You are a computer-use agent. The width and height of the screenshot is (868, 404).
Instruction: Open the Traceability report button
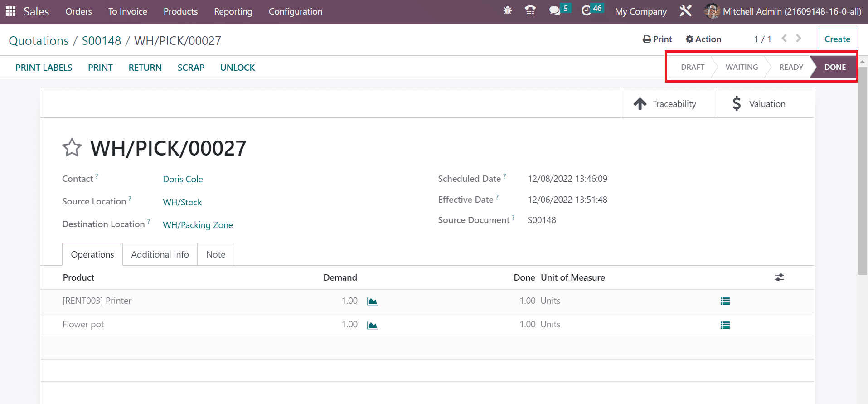pos(669,103)
